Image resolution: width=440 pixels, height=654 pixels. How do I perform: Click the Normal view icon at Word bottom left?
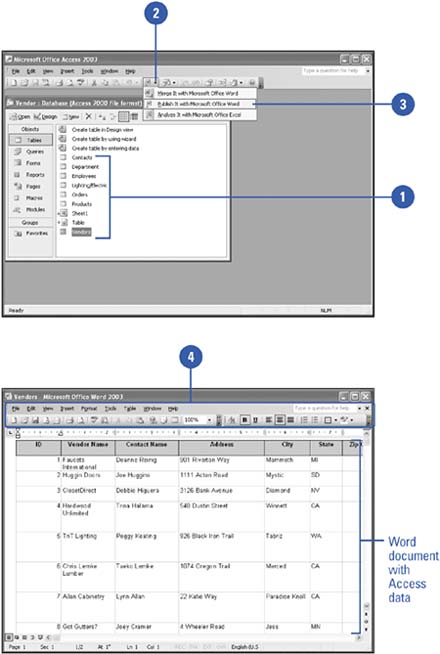click(9, 637)
